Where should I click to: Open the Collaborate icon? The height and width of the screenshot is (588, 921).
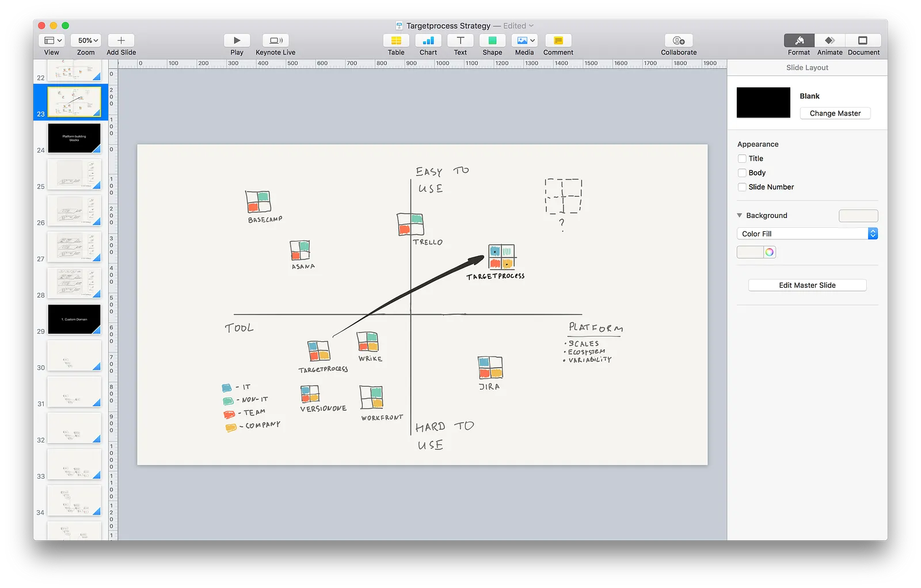(x=679, y=40)
